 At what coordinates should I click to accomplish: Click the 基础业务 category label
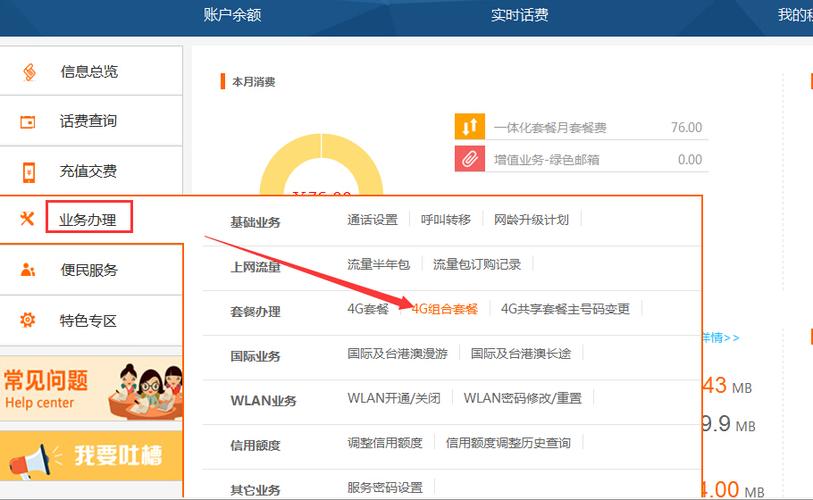(x=256, y=223)
